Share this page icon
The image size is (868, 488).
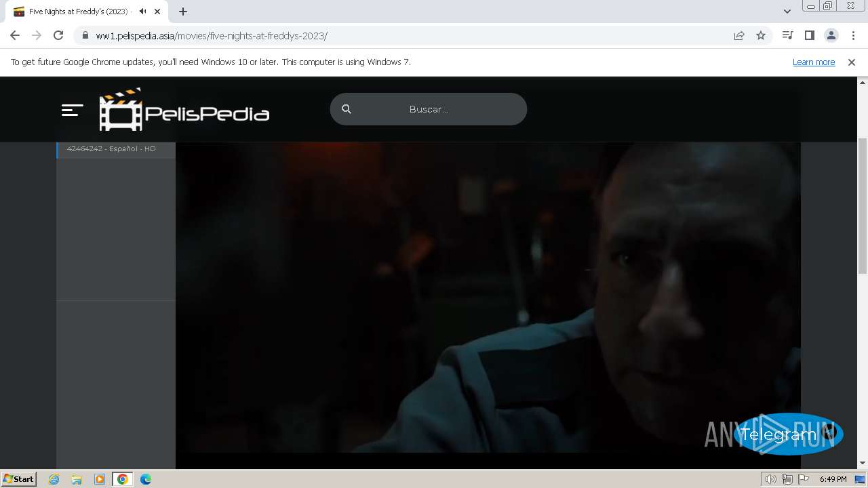point(739,36)
